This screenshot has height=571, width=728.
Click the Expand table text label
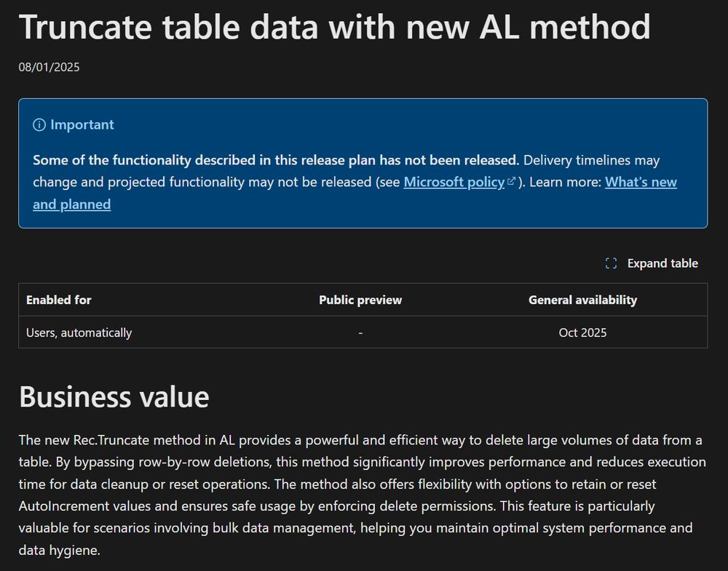point(662,263)
